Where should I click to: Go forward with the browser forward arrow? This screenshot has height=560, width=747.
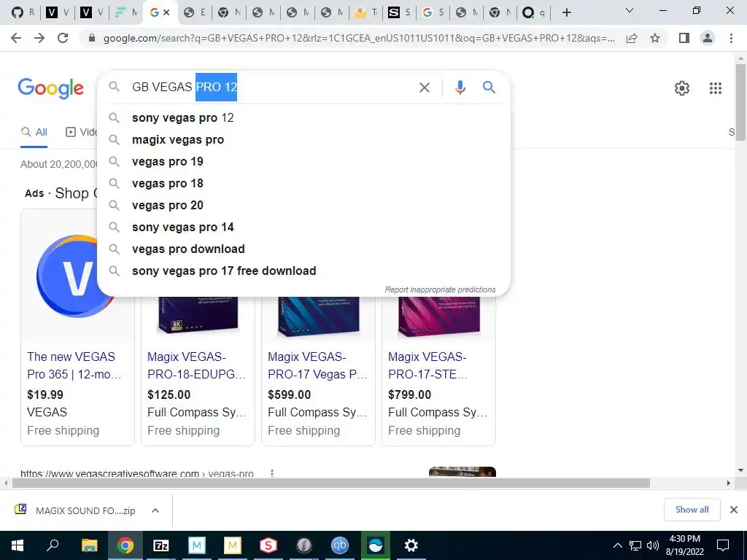click(39, 38)
